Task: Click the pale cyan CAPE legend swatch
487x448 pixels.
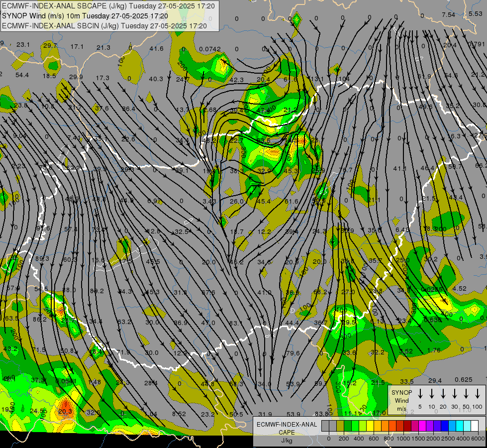Action: (468, 426)
